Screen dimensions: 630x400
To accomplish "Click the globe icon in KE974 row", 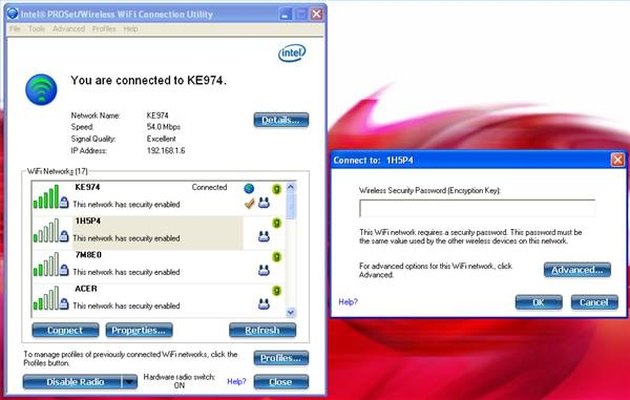I will tap(249, 188).
